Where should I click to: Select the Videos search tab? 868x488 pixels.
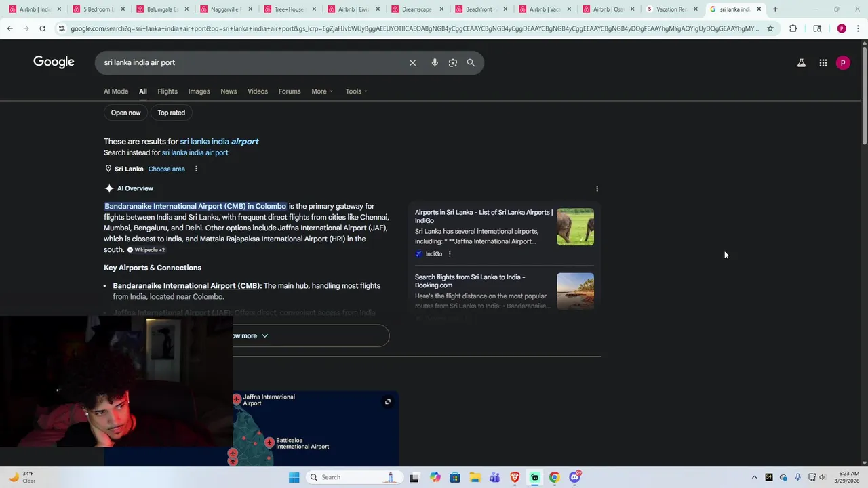[258, 91]
